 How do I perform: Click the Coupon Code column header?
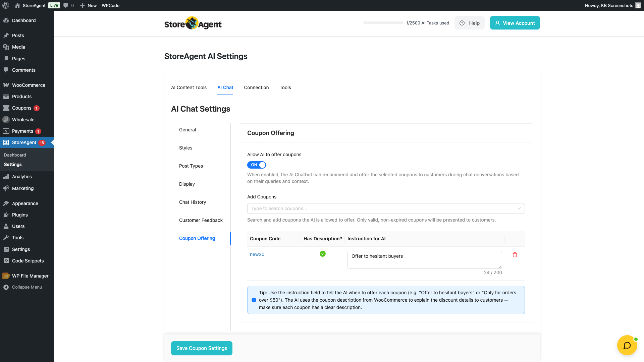pyautogui.click(x=265, y=239)
